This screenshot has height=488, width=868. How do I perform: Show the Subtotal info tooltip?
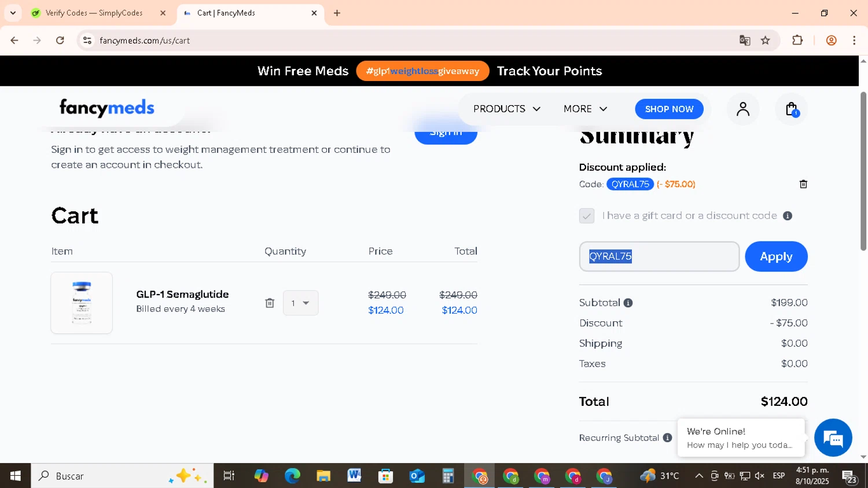[628, 303]
